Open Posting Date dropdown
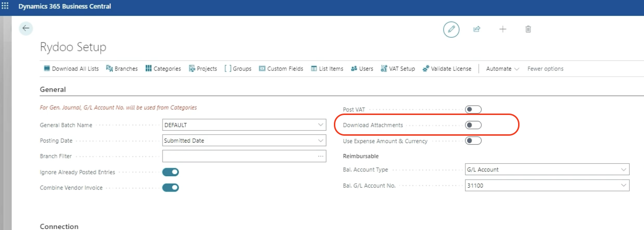This screenshot has width=644, height=230. (x=321, y=141)
